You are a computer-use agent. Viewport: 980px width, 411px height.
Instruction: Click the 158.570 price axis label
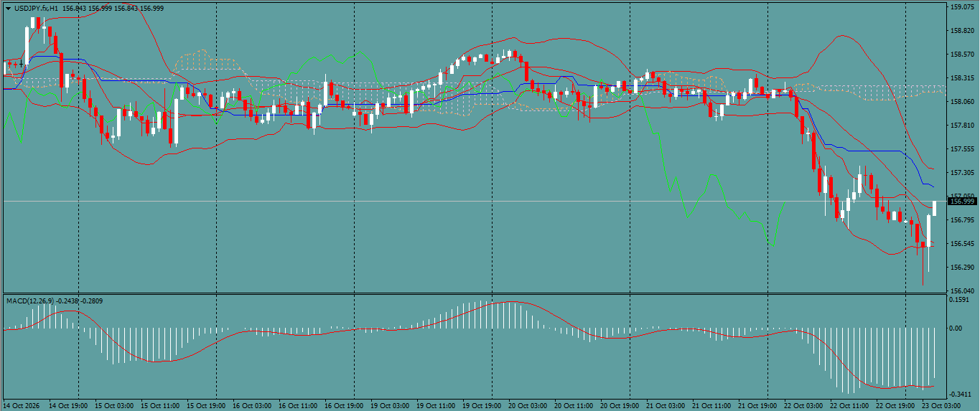[x=962, y=55]
